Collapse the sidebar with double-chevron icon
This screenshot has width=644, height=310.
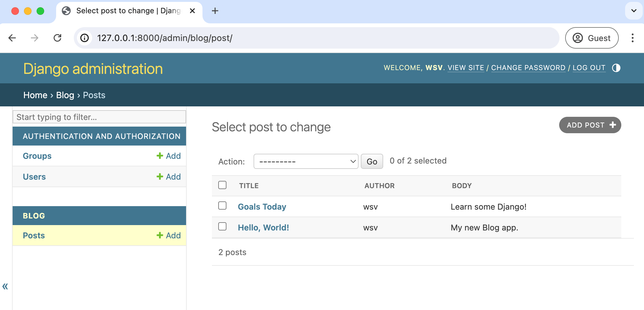click(5, 286)
